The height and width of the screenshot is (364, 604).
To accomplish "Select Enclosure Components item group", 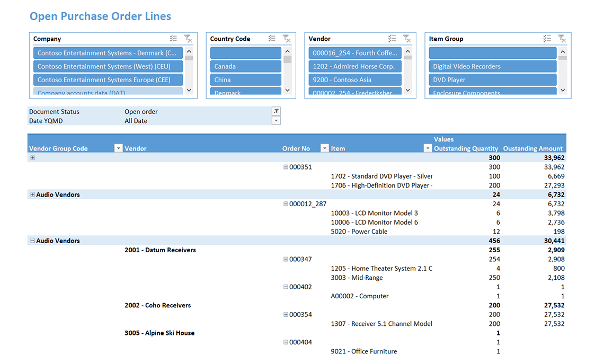I will click(493, 91).
